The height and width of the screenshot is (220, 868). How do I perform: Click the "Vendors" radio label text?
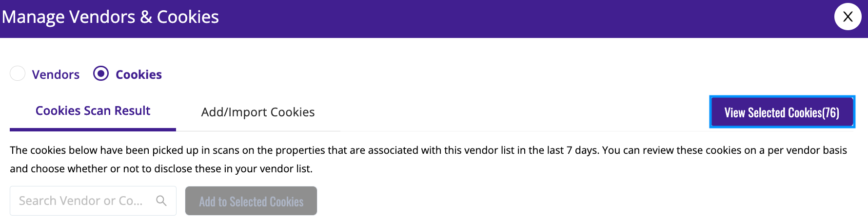coord(56,74)
